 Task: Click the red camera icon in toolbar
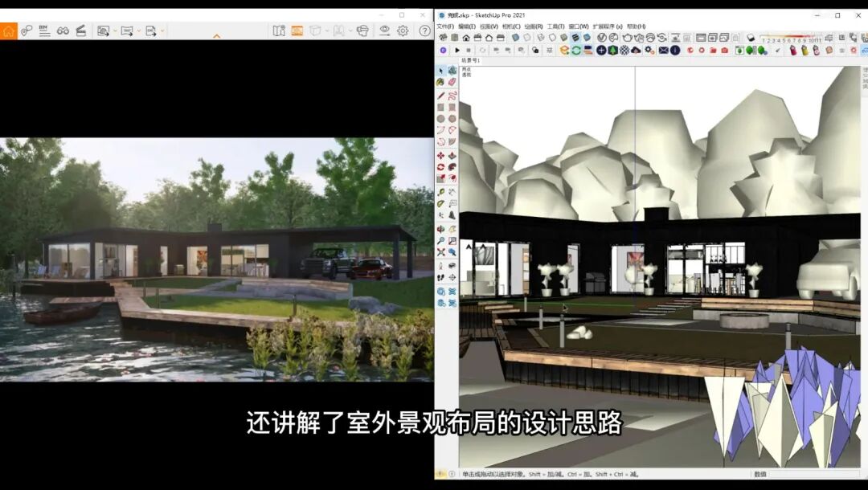point(725,51)
